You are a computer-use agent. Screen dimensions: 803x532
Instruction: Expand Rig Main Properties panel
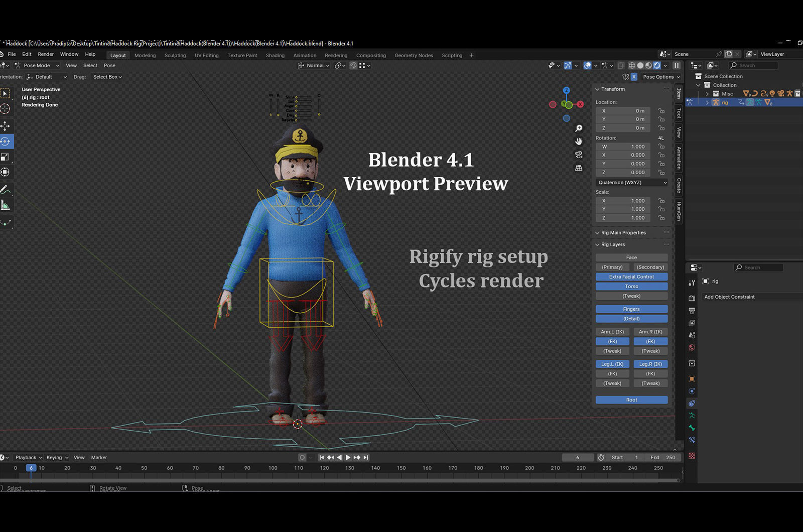[598, 233]
